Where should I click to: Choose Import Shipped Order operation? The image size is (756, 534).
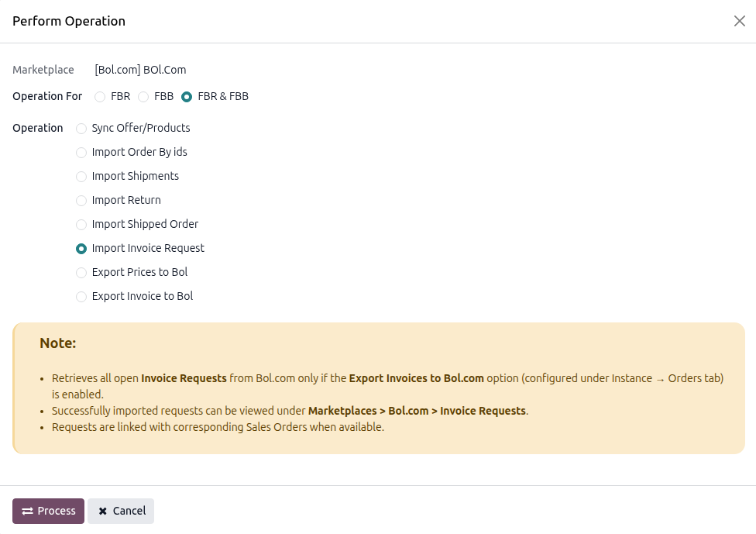[x=81, y=225]
